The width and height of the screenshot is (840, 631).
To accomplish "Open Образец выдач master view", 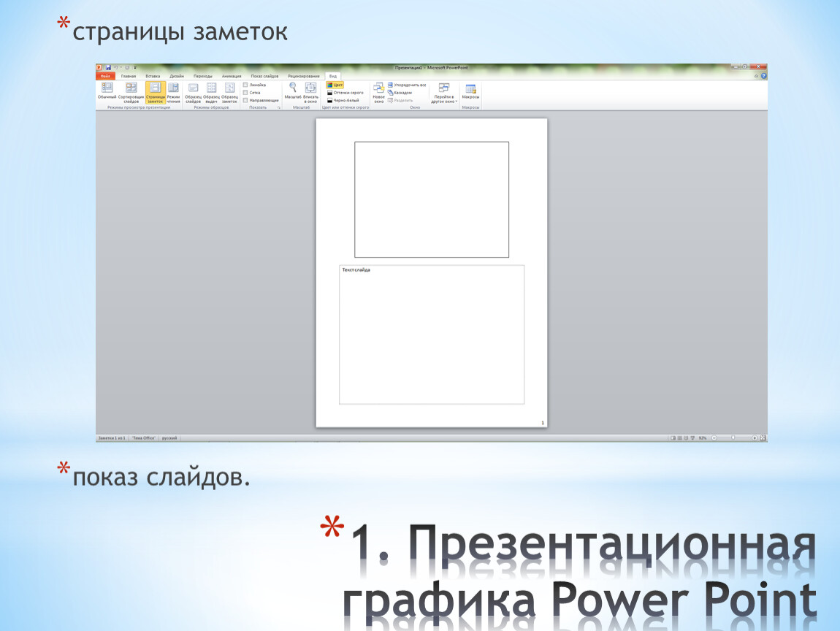I will pyautogui.click(x=212, y=92).
